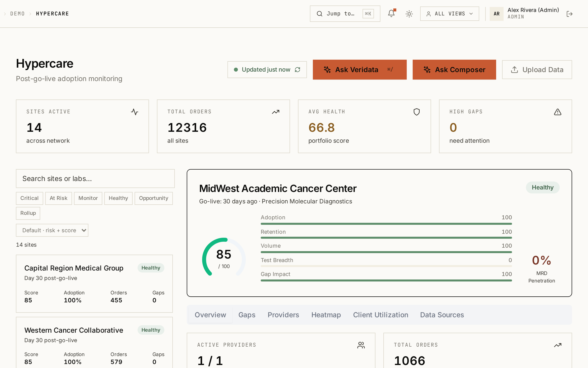The width and height of the screenshot is (588, 368).
Task: Click the Volume progress bar
Action: 386,252
